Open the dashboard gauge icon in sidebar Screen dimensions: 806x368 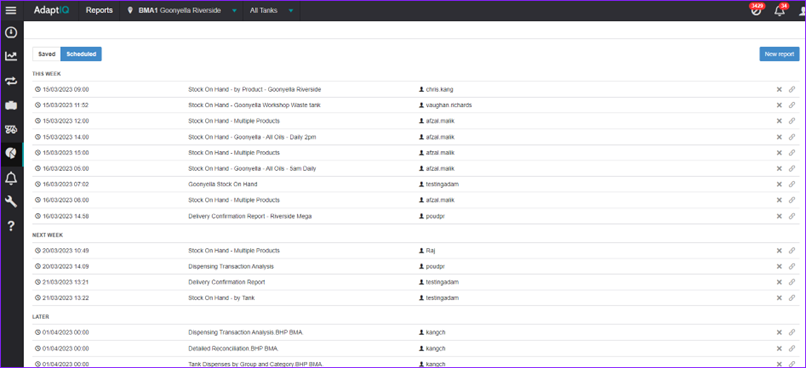(11, 33)
